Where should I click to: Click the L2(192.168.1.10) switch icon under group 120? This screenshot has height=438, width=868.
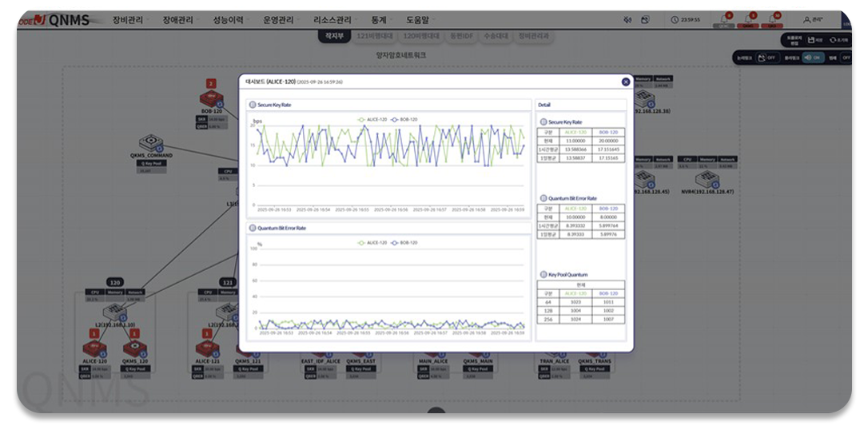114,311
